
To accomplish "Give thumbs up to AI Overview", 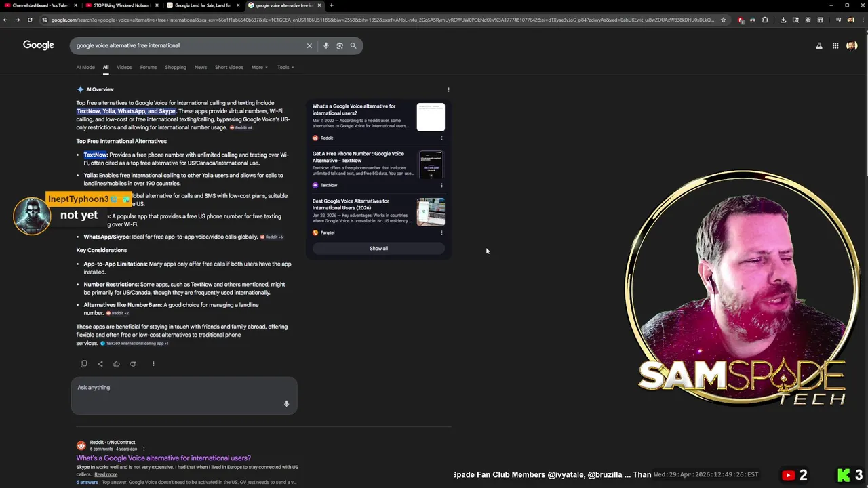I will 117,364.
